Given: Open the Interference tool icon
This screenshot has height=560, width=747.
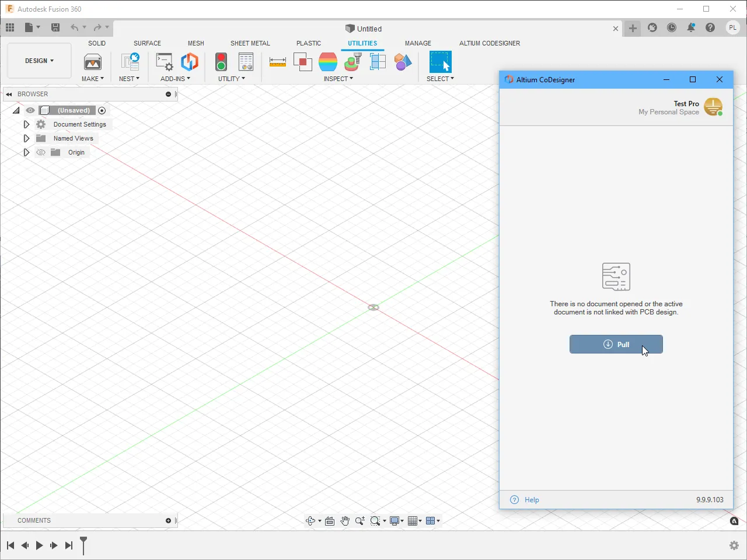Looking at the screenshot, I should (302, 62).
